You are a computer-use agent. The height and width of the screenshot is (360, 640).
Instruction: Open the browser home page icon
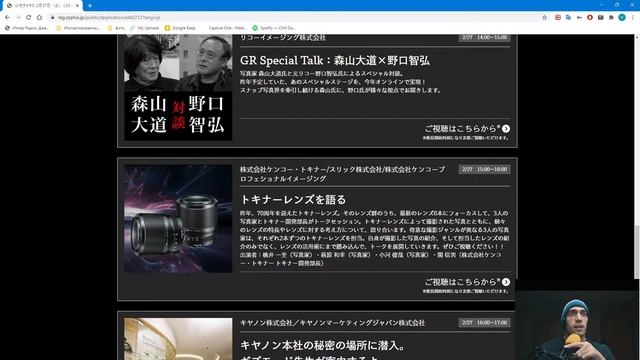click(x=39, y=18)
